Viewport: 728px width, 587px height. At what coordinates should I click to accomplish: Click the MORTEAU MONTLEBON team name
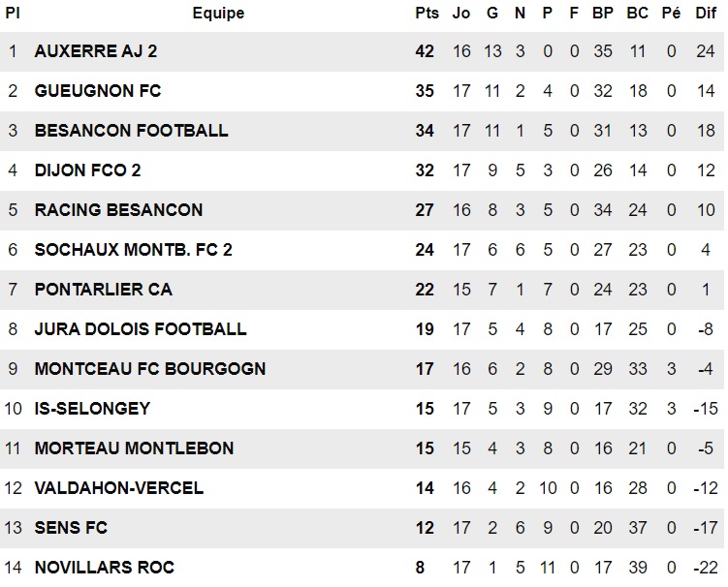click(x=134, y=448)
